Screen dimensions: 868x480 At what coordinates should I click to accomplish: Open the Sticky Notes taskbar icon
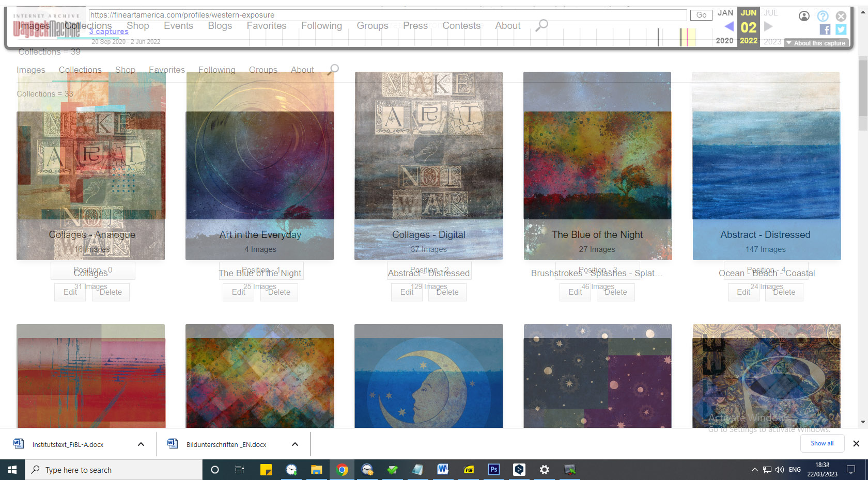(x=266, y=470)
